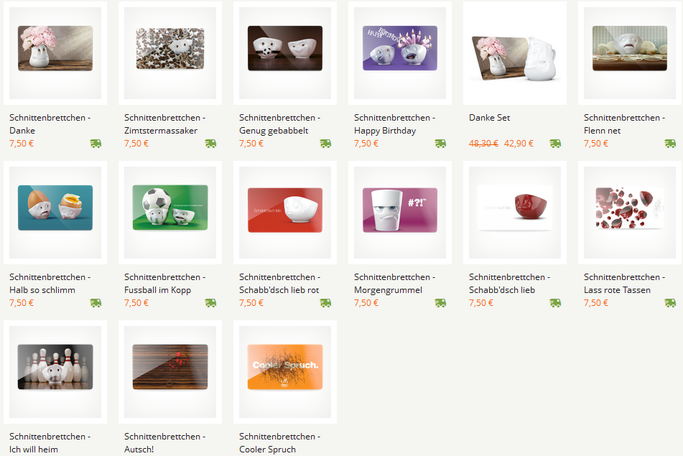Open Zimtstermassaker board product image

click(170, 48)
